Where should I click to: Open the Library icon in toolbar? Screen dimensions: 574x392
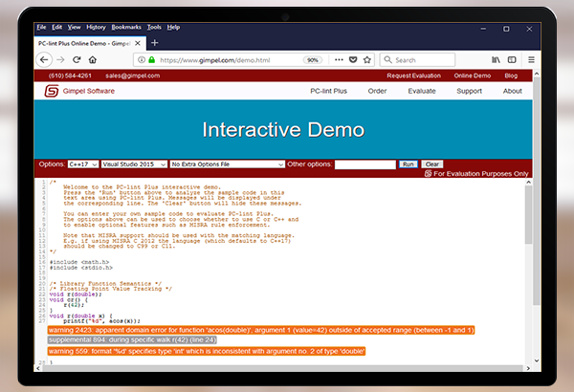pyautogui.click(x=496, y=59)
